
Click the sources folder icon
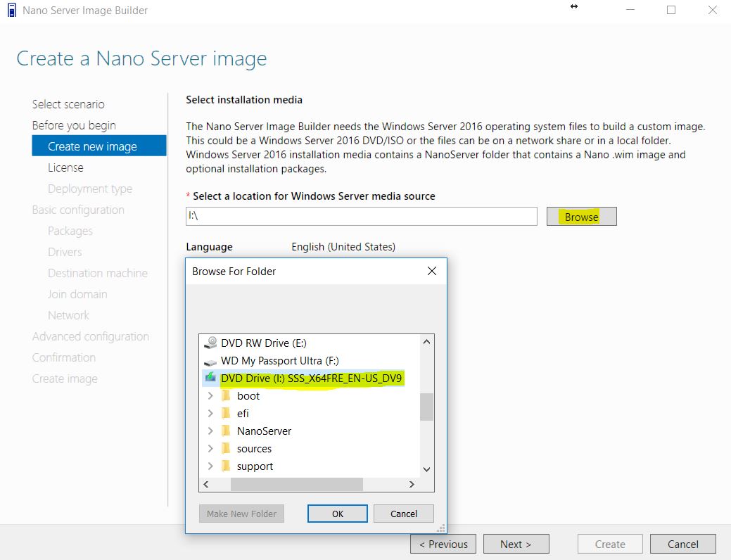pos(226,449)
